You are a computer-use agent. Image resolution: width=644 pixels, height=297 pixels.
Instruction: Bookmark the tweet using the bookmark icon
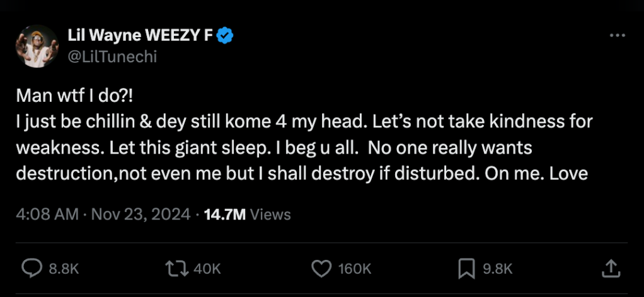tap(466, 269)
